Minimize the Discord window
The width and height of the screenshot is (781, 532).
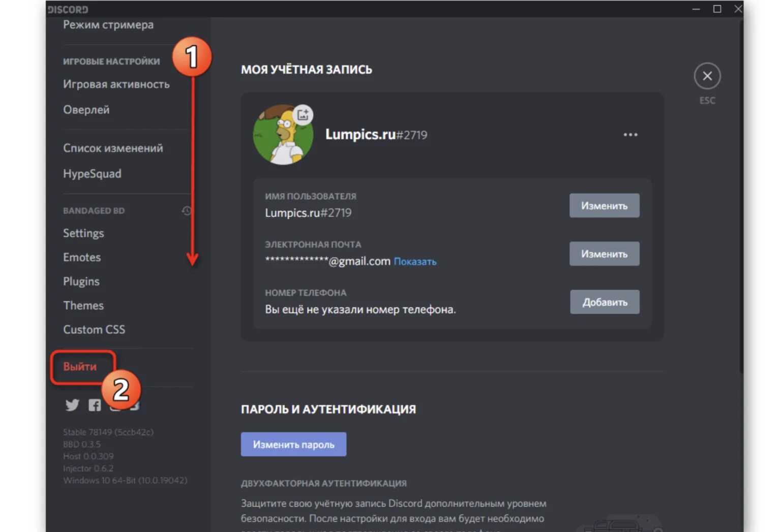pyautogui.click(x=696, y=9)
